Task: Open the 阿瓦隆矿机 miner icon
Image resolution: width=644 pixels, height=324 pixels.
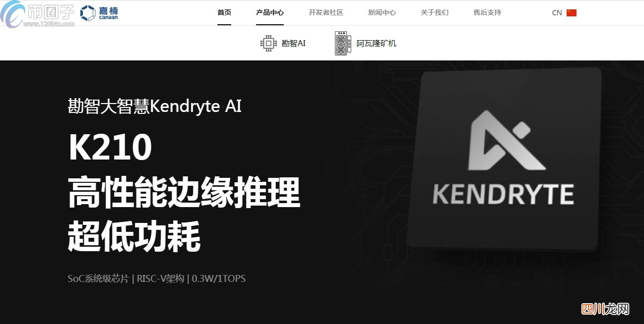Action: [x=343, y=43]
